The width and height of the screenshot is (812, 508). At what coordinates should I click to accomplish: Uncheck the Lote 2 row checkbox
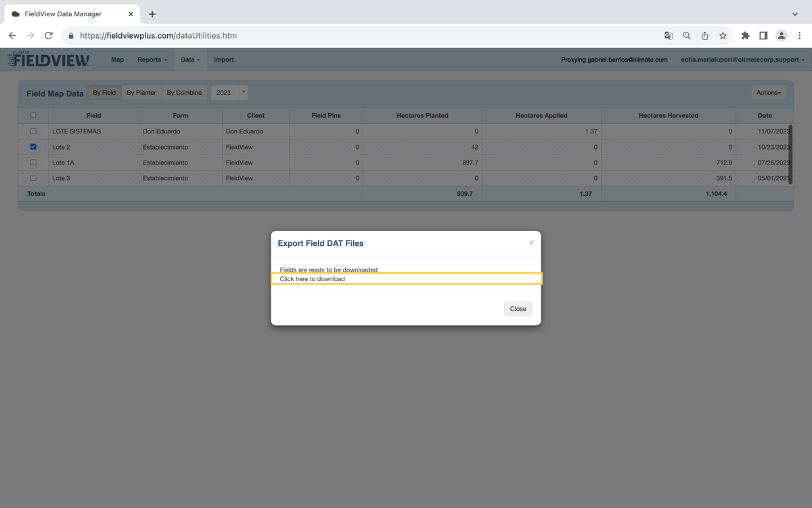[x=32, y=146]
